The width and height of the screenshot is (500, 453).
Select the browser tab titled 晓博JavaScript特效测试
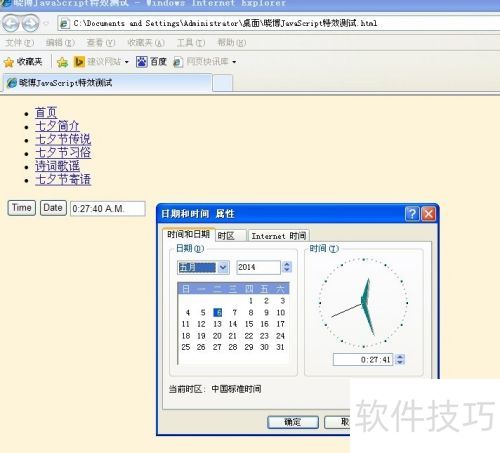point(107,83)
